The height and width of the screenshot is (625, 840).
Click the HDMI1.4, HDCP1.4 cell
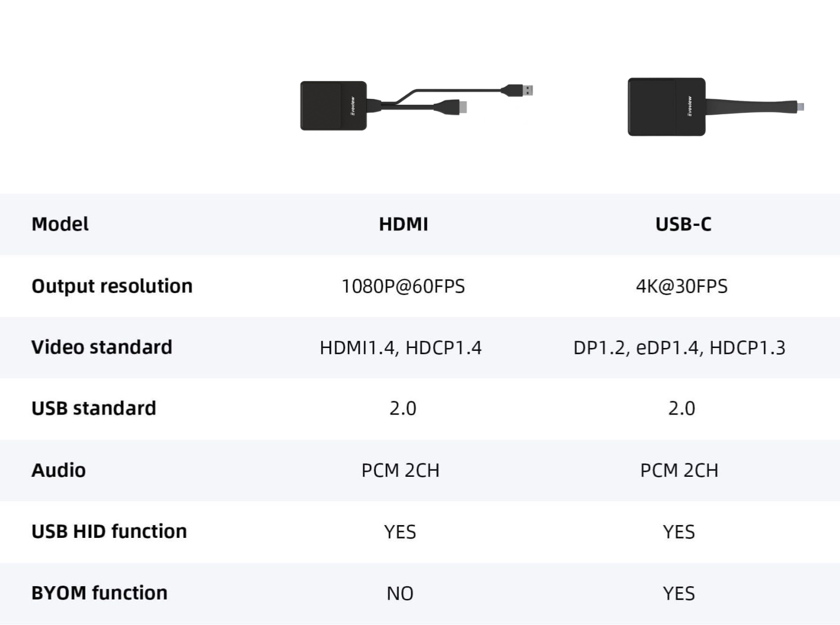click(x=400, y=348)
